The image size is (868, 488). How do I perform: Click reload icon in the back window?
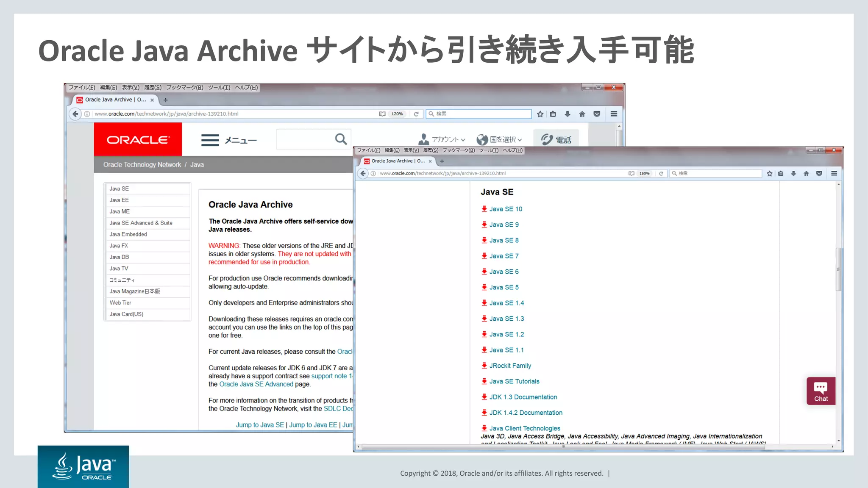tap(416, 114)
